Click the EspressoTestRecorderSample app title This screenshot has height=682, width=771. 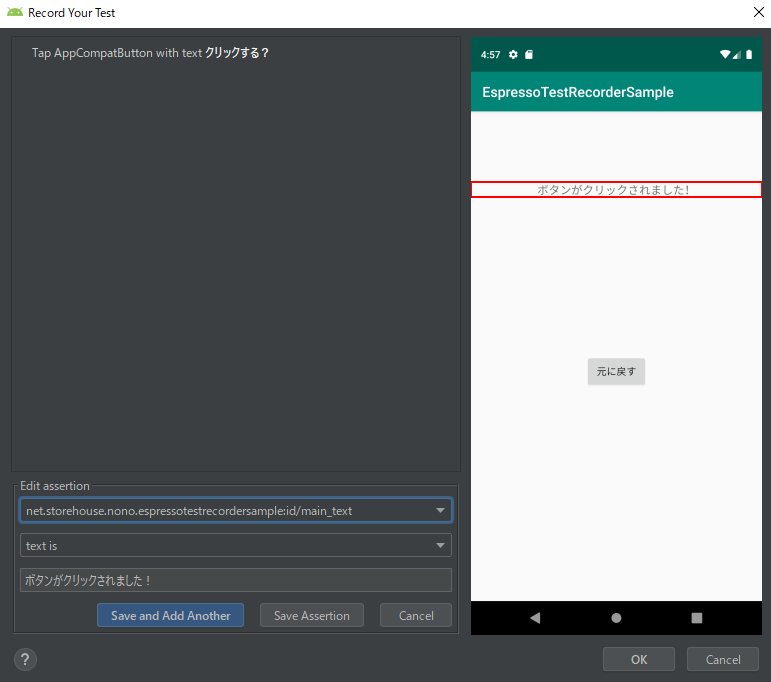[578, 92]
